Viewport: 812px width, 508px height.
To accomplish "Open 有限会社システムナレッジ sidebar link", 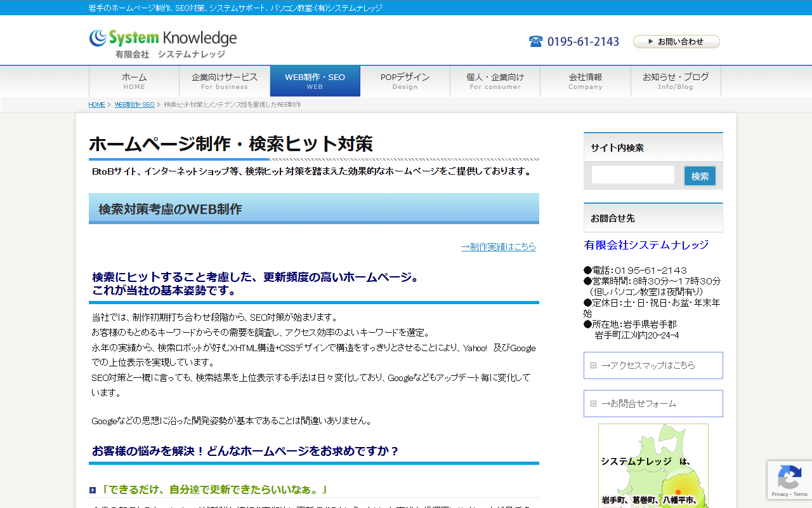I will coord(646,244).
